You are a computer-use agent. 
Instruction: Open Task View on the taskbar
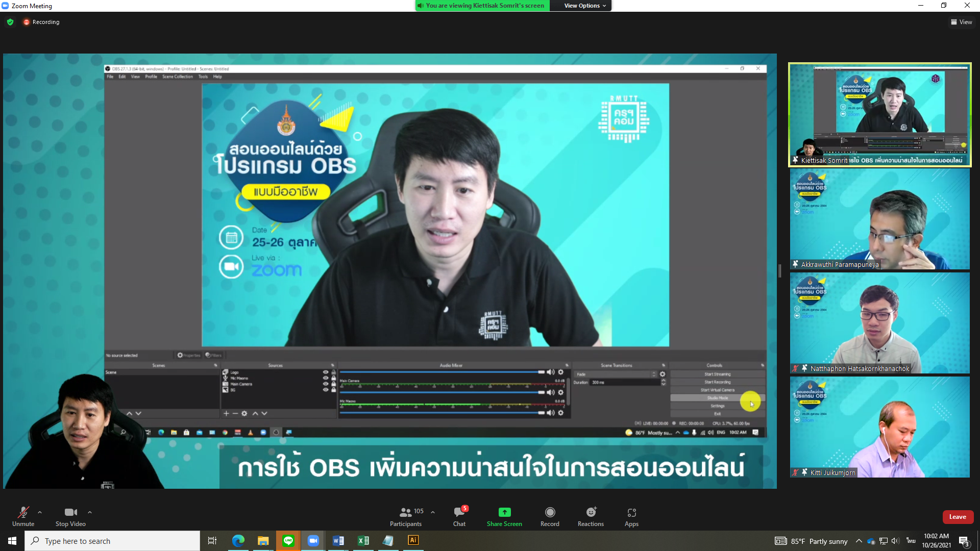[x=212, y=541]
